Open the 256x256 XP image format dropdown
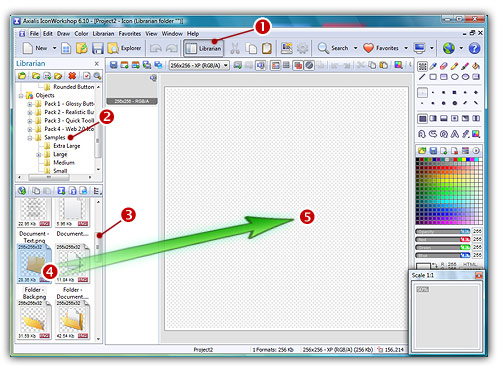Screen dimensions: 500x375 199,65
